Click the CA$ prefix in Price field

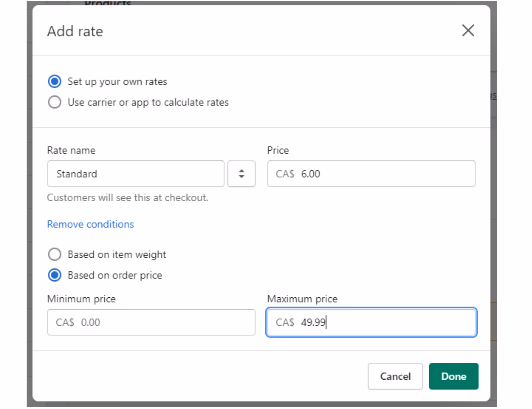click(285, 174)
